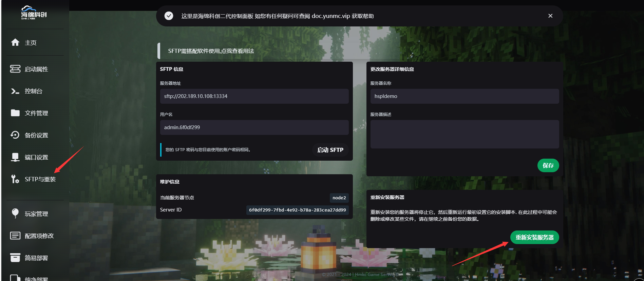644x281 pixels.
Task: Click the Server ID UUID value
Action: click(297, 210)
